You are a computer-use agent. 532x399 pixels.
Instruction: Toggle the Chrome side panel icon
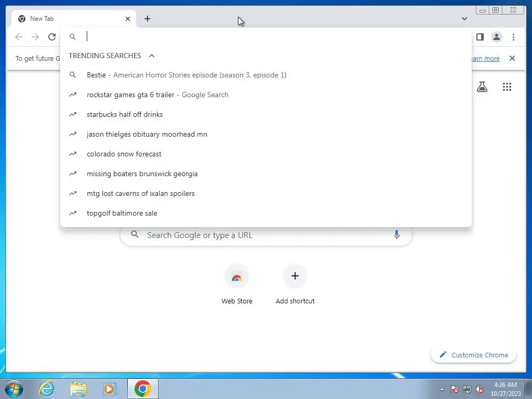click(x=480, y=37)
